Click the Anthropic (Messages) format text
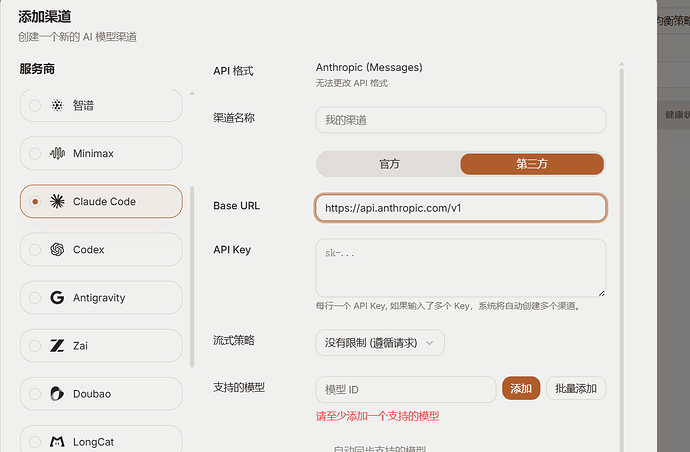Viewport: 690px width, 452px height. pos(369,67)
